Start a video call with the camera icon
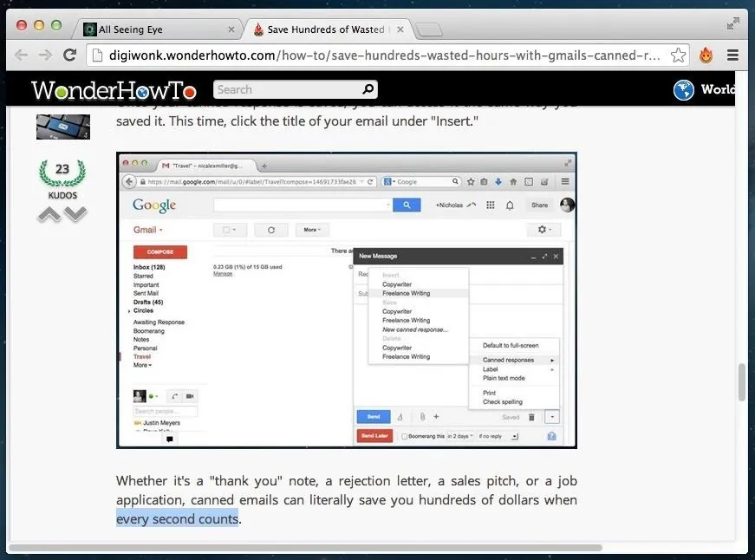Screen dimensions: 755x560 190,396
